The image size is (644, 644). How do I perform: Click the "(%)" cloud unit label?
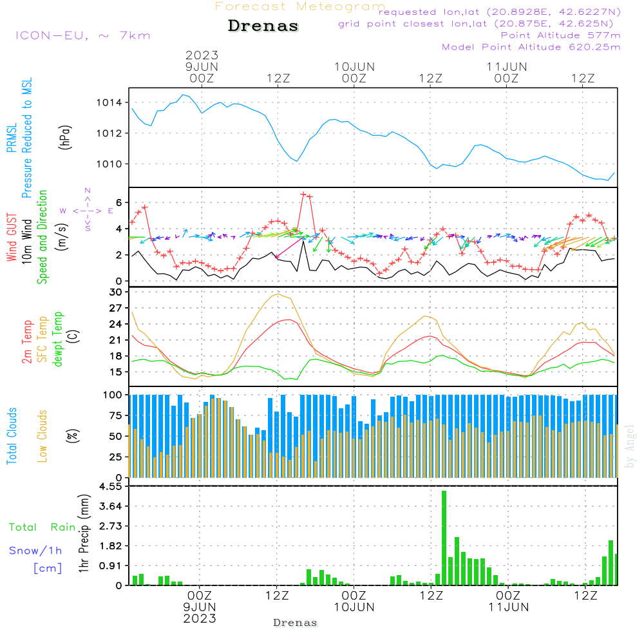pos(72,436)
